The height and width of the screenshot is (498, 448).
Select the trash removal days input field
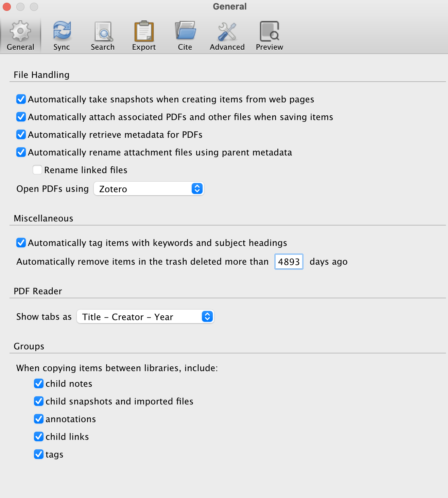(x=289, y=262)
